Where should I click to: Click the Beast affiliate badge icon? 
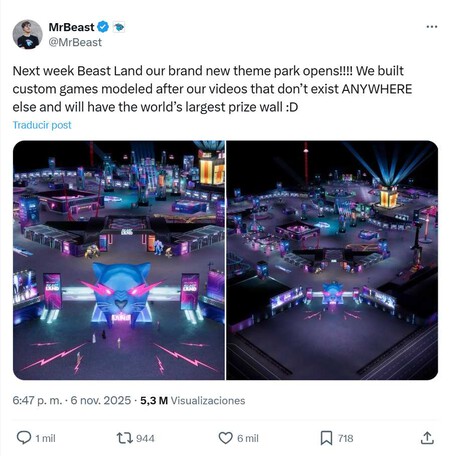pyautogui.click(x=119, y=27)
